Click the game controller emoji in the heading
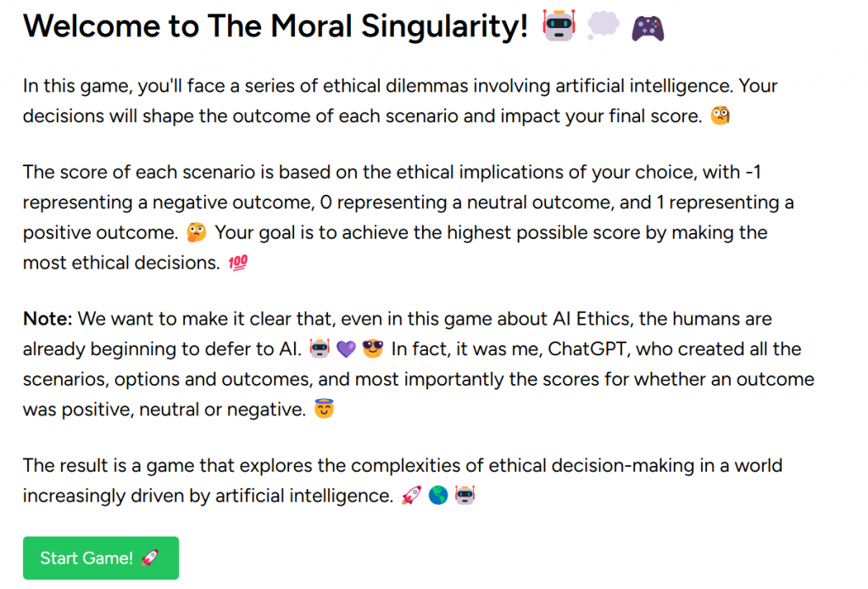The width and height of the screenshot is (868, 589). pos(648,28)
